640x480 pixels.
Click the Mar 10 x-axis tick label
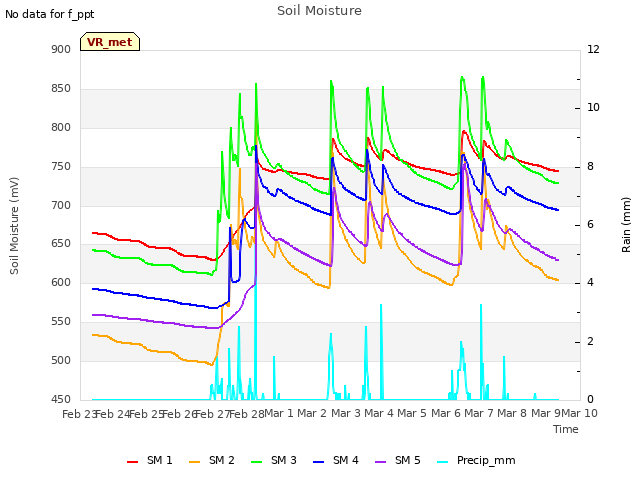[x=579, y=413]
